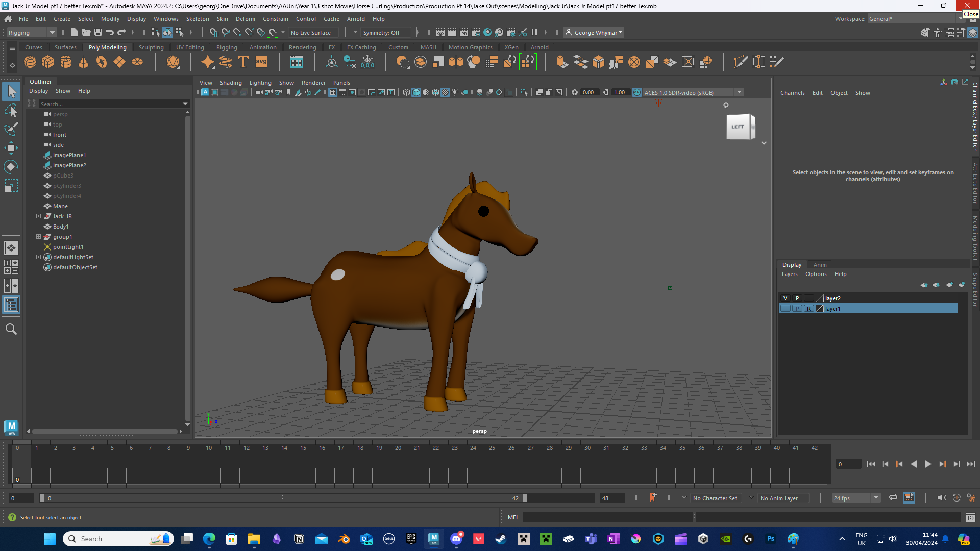980x551 pixels.
Task: Click the platonic solid shelf icon
Action: coord(173,62)
